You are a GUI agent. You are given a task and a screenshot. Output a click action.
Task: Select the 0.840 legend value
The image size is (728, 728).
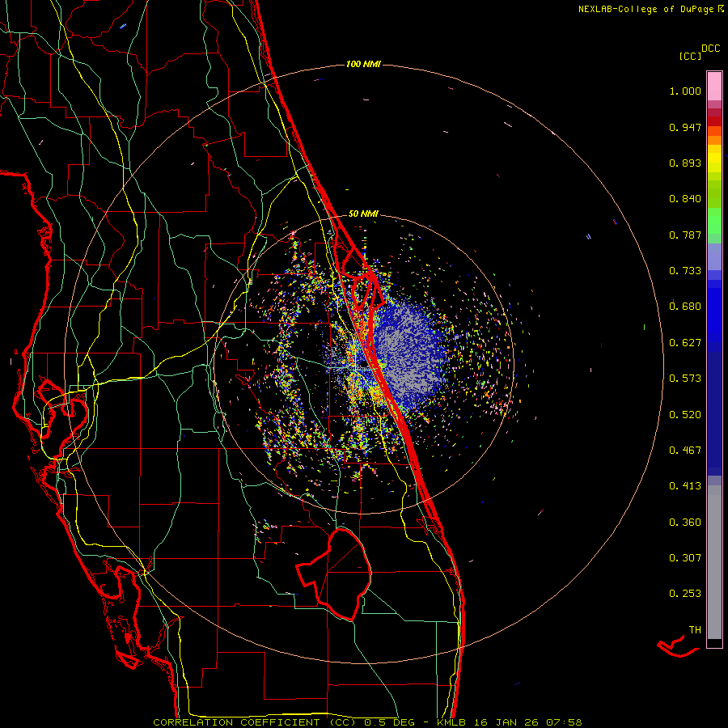(685, 199)
